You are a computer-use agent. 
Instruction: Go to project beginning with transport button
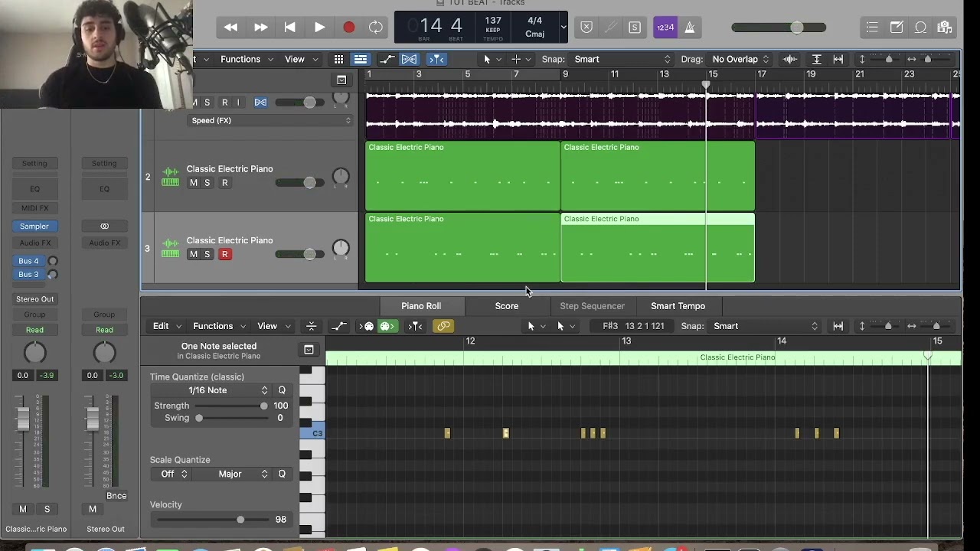[x=290, y=28]
